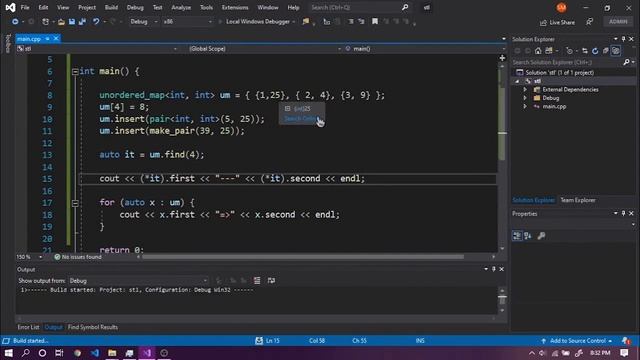Switch to Find Symbol Results tab
The height and width of the screenshot is (360, 640).
(93, 327)
